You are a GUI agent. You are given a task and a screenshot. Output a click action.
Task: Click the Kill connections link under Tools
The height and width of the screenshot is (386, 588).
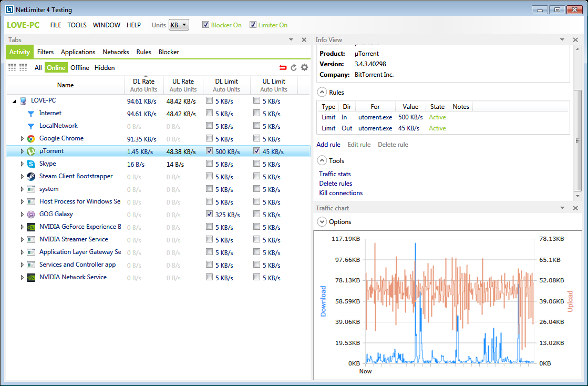pyautogui.click(x=341, y=192)
